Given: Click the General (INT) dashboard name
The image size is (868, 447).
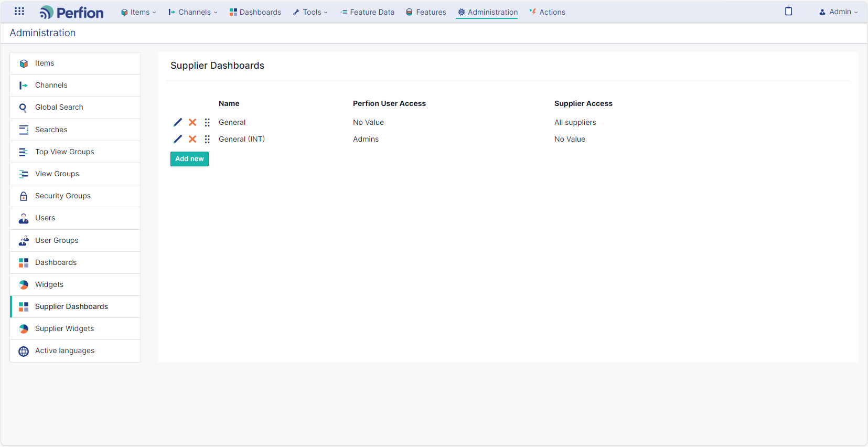Looking at the screenshot, I should 242,139.
